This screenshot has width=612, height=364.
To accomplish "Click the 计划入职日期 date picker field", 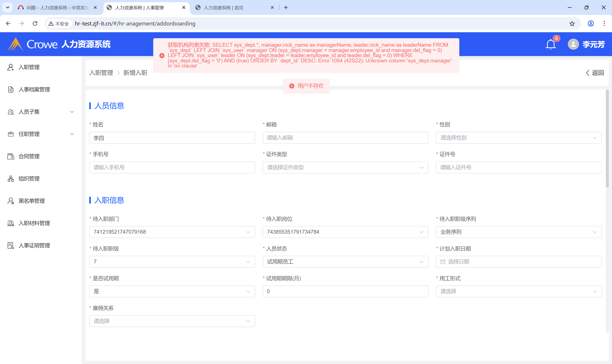I will tap(518, 262).
